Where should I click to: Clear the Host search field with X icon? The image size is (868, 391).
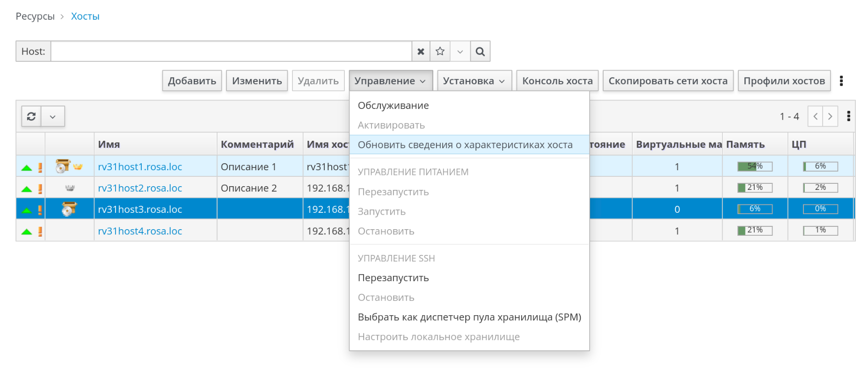(421, 51)
